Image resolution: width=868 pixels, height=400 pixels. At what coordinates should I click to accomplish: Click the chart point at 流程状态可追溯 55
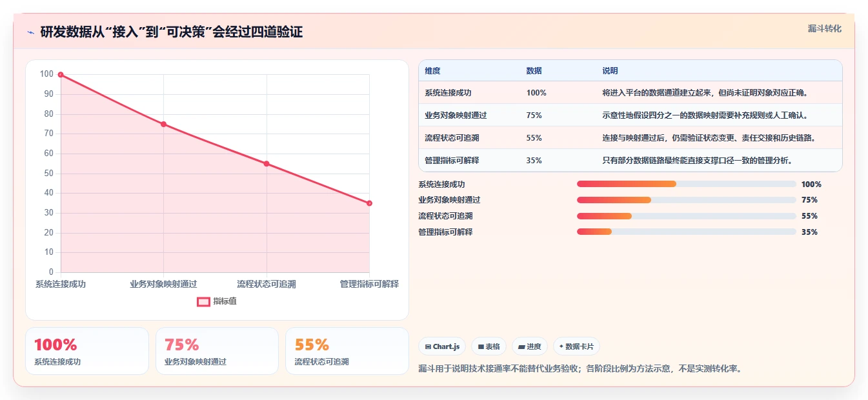(x=267, y=164)
